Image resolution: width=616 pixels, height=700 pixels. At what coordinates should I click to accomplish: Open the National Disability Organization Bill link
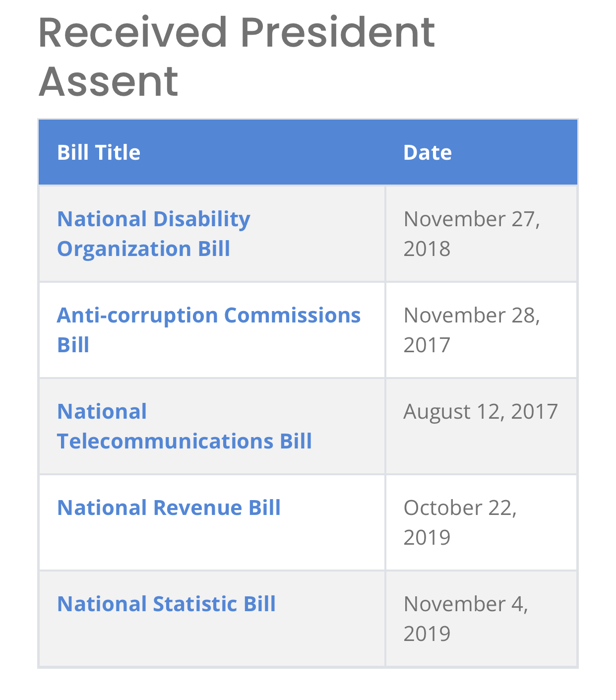(x=153, y=233)
